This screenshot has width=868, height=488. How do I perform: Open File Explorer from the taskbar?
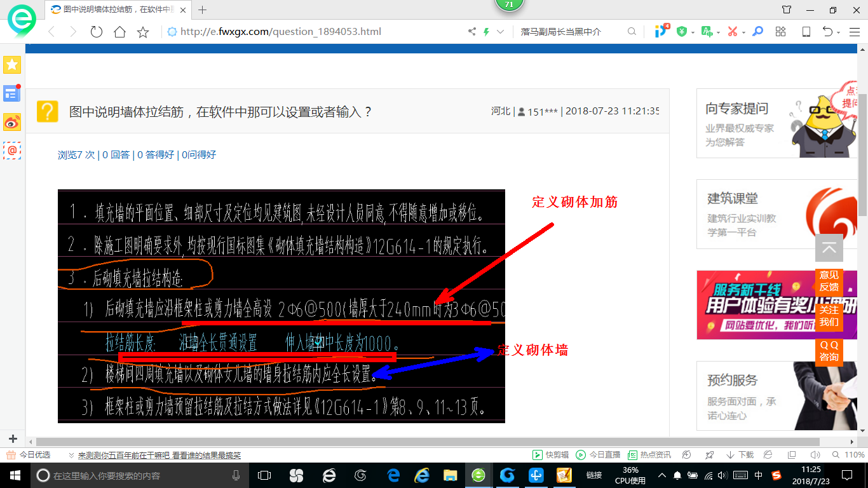(x=450, y=475)
